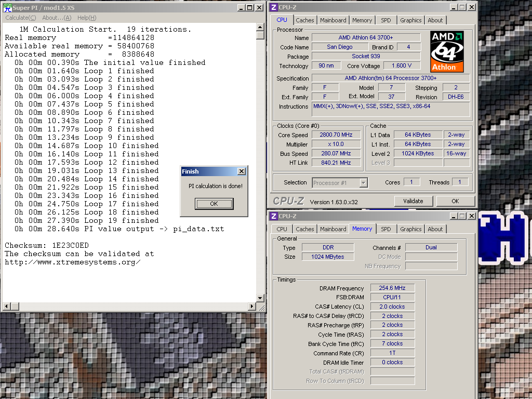Open Caches tab in bottom CPU-Z window

pos(304,229)
